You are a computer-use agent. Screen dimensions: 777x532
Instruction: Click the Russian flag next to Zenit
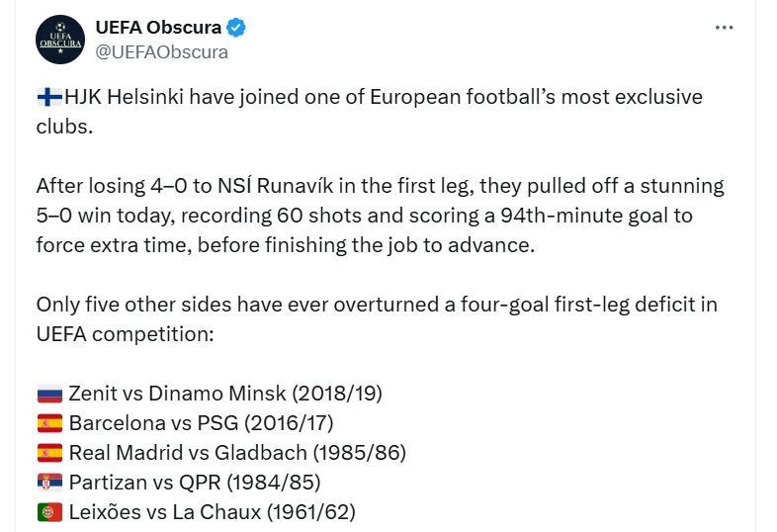pos(49,394)
